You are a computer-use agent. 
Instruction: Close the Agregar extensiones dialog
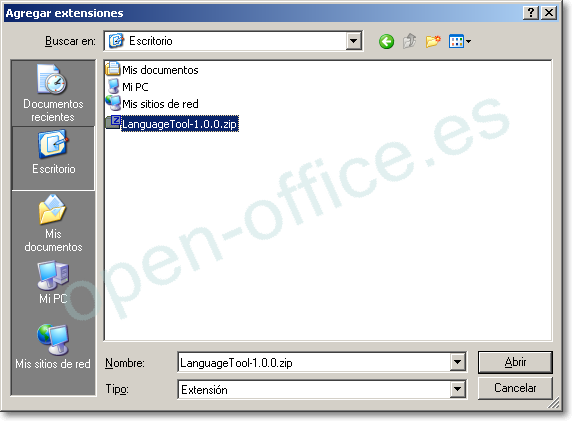point(549,13)
